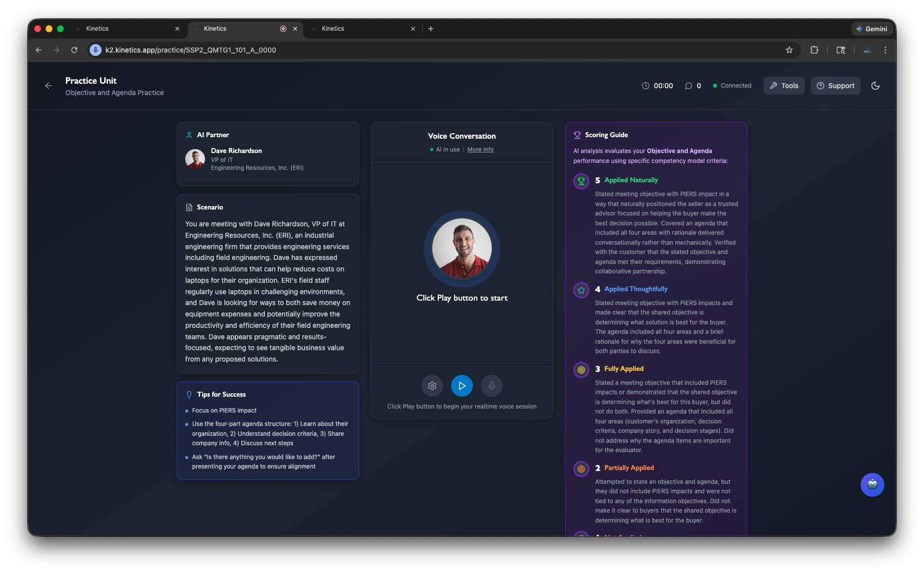924x573 pixels.
Task: Click the browser back arrow
Action: (39, 50)
